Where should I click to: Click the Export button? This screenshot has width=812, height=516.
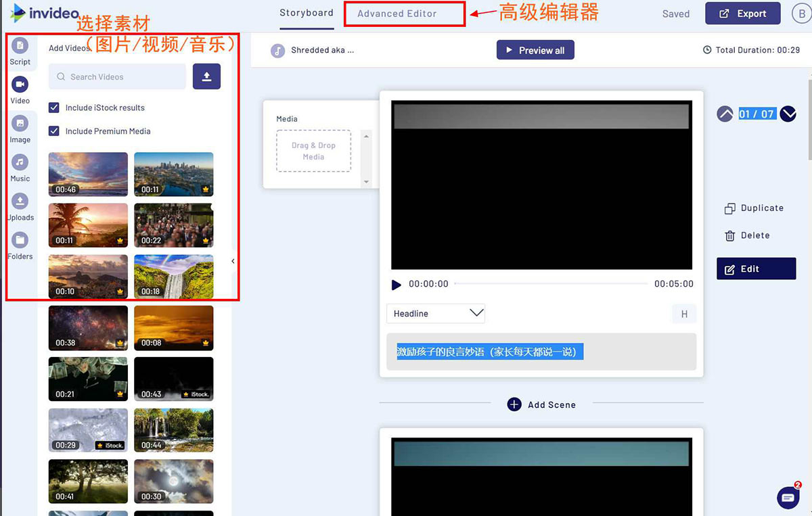click(x=742, y=14)
